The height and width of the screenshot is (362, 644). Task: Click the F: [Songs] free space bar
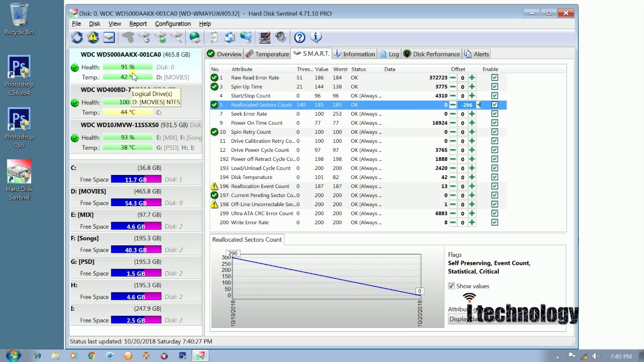pyautogui.click(x=136, y=250)
